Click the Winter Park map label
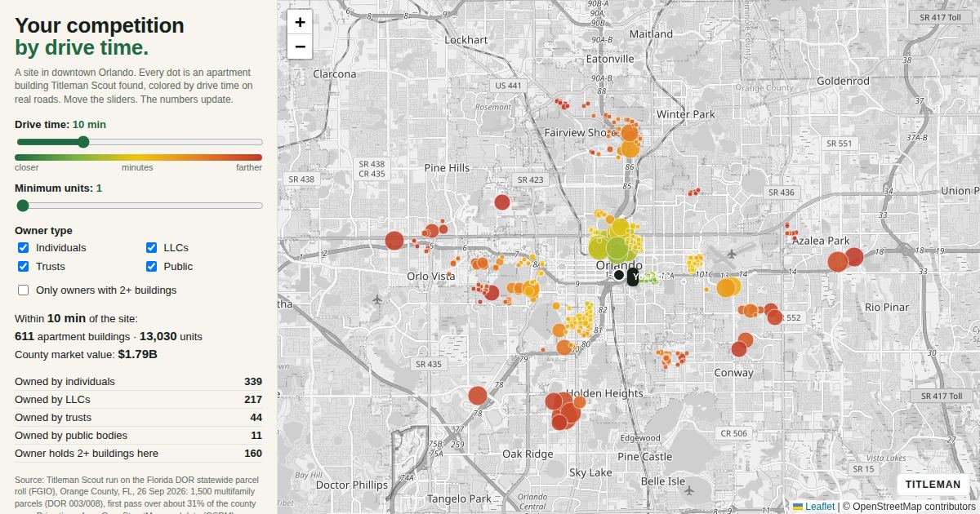This screenshot has height=514, width=980. pos(685,114)
